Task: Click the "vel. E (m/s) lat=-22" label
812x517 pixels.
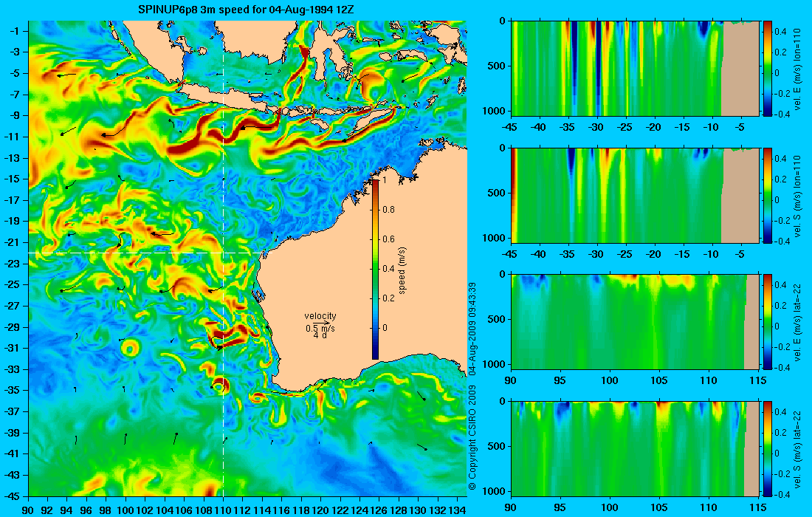Action: point(797,322)
